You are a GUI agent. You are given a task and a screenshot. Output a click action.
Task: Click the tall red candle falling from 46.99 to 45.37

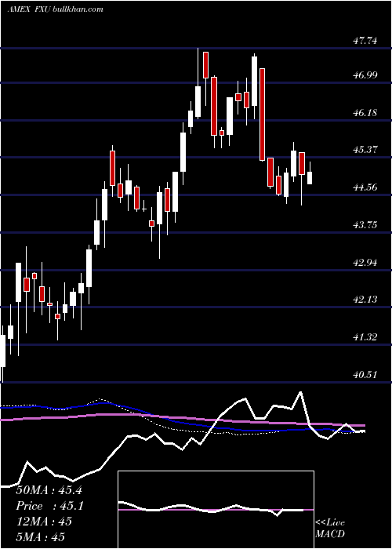262,115
